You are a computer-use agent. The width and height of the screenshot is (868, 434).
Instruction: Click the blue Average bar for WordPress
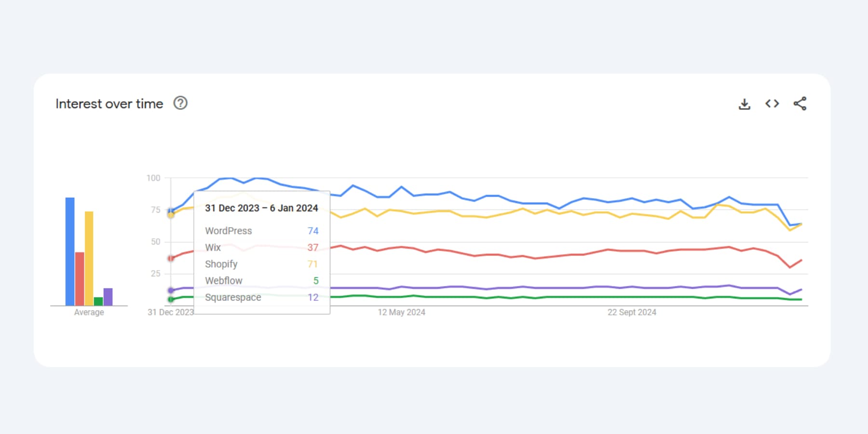click(x=69, y=251)
